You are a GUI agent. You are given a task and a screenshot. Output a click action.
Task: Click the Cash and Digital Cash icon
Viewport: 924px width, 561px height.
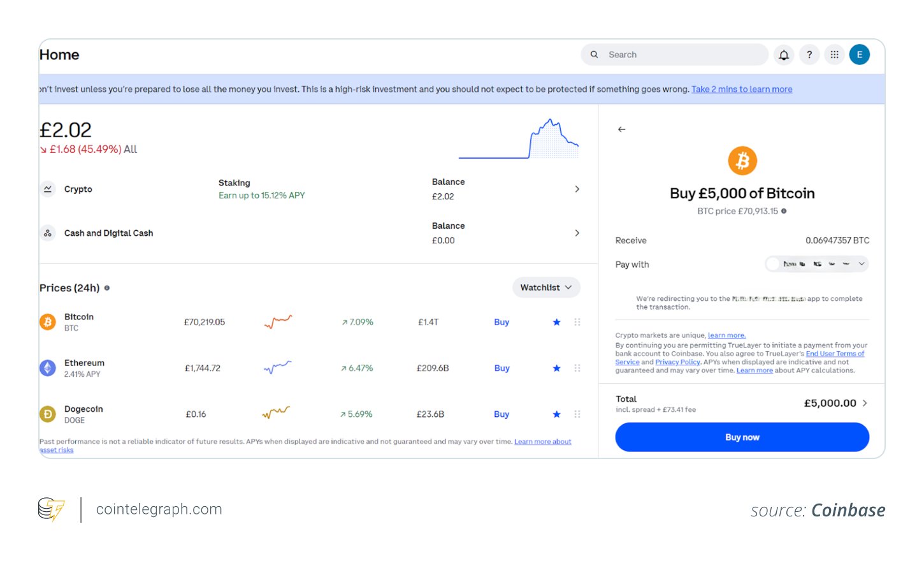point(48,233)
